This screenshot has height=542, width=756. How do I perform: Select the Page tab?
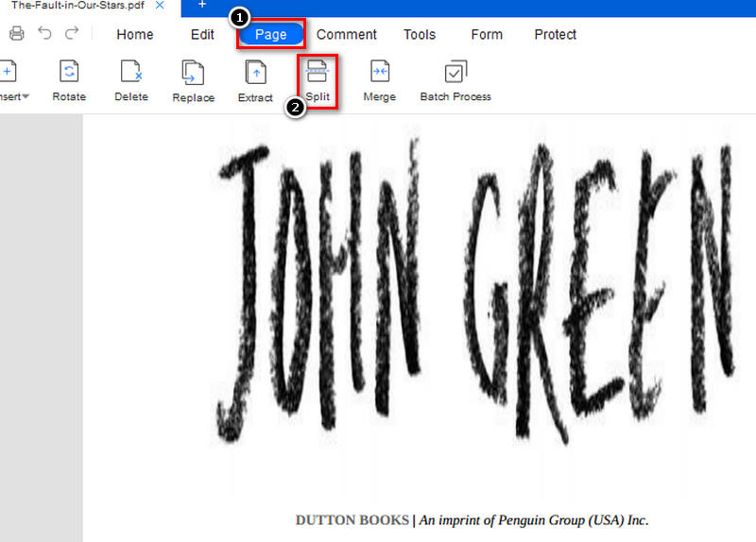pyautogui.click(x=271, y=34)
